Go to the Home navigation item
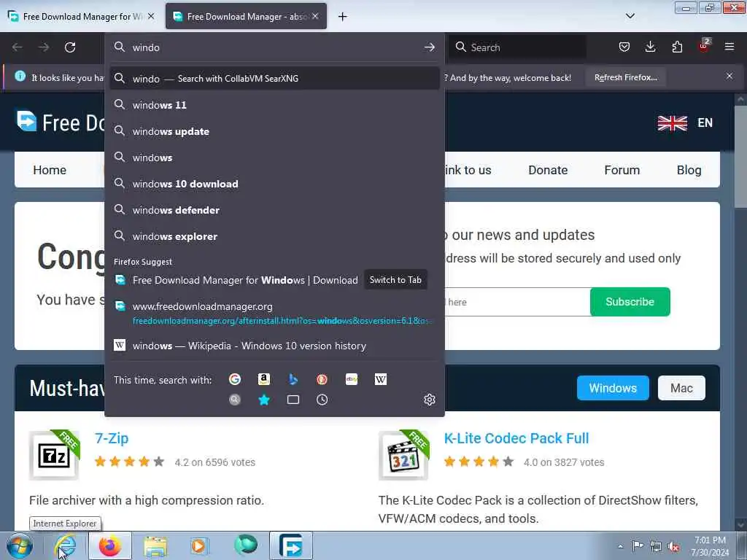The height and width of the screenshot is (560, 747). [50, 170]
